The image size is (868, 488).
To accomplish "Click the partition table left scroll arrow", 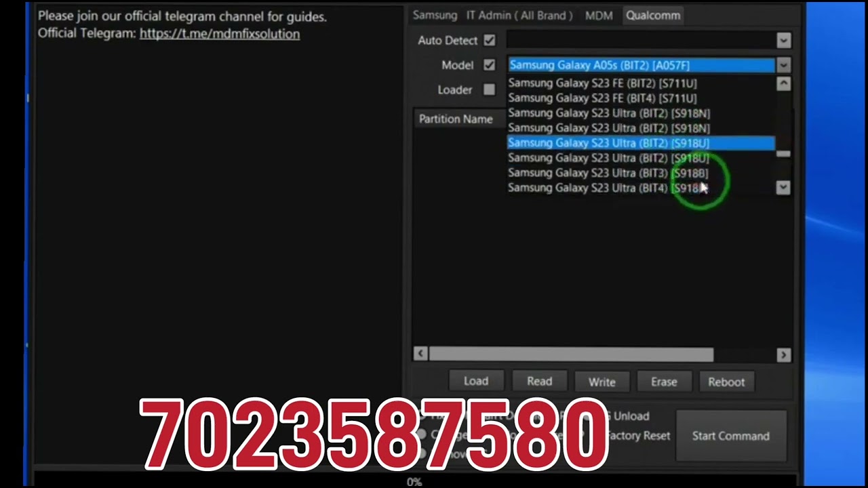I will [x=420, y=354].
